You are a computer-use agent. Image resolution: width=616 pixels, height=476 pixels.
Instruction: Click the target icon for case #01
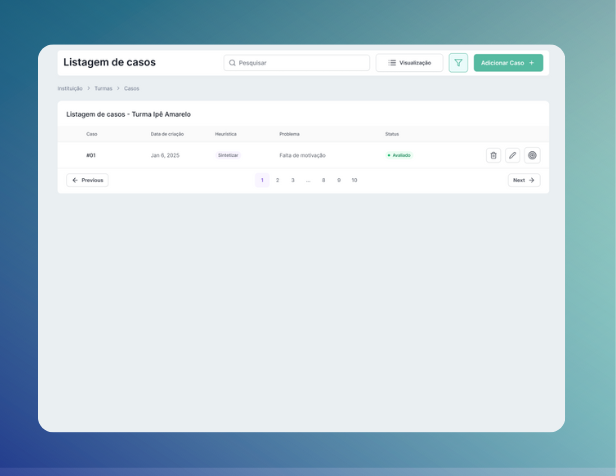532,155
